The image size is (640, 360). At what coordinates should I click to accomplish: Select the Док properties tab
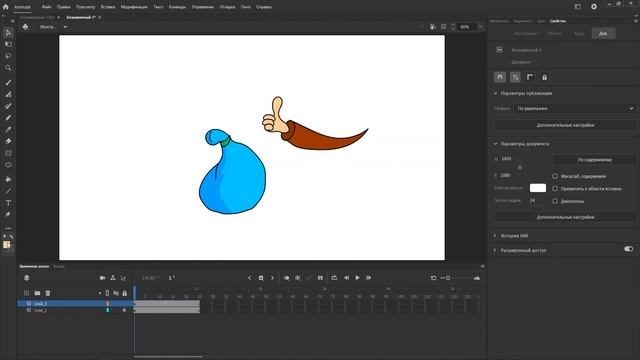coord(603,33)
